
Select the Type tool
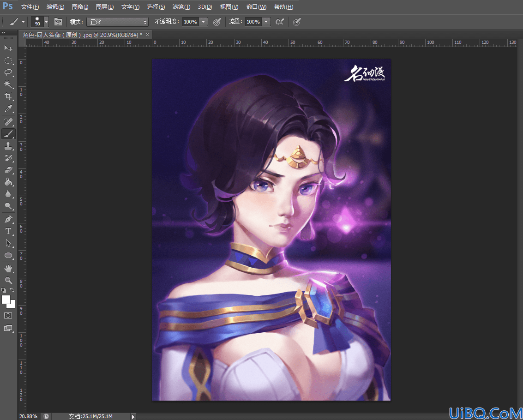point(8,231)
